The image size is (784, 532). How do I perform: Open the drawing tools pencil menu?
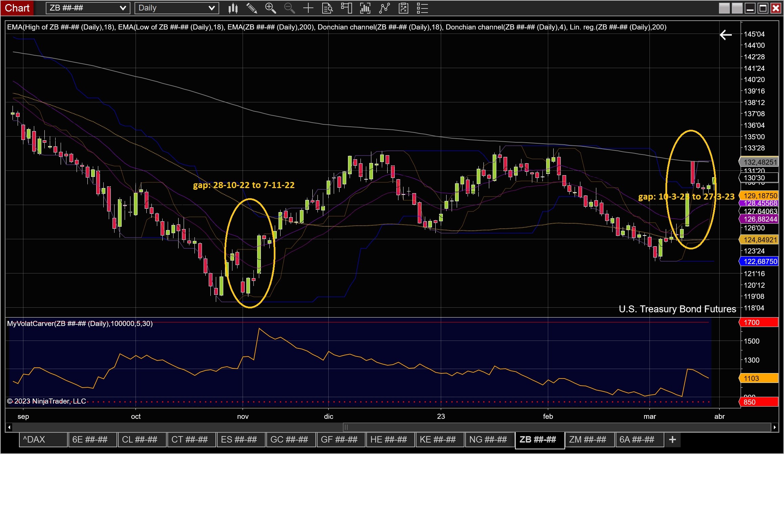(x=251, y=8)
